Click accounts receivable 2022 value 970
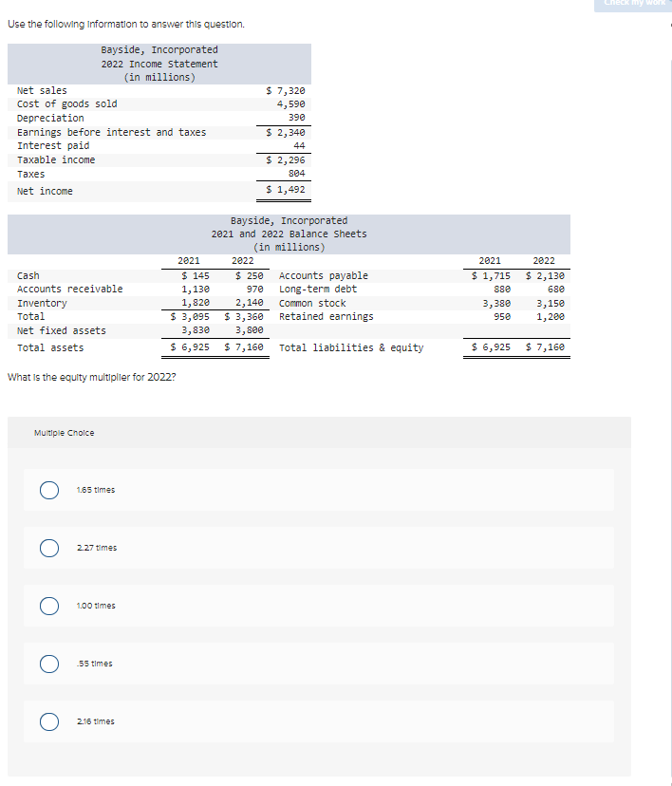 tap(254, 290)
